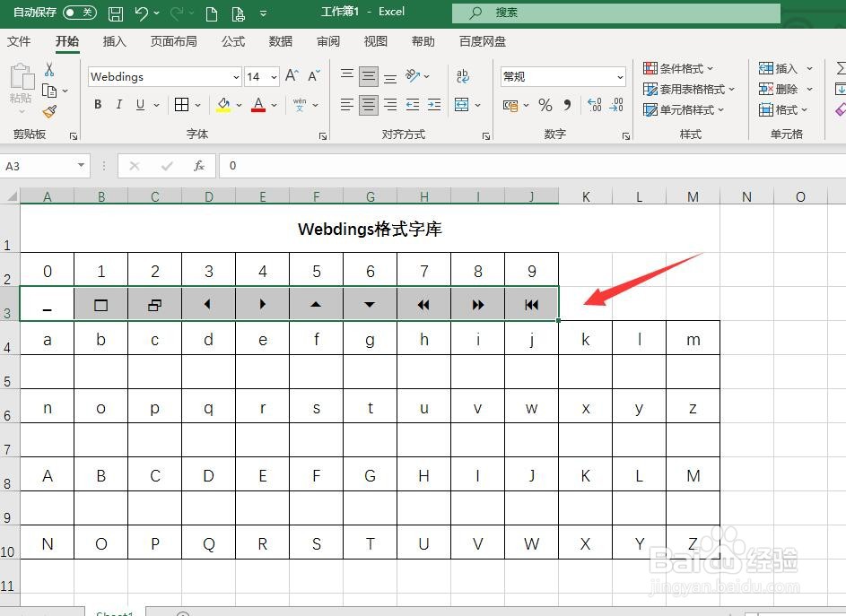
Task: Click the Decrease Decimal icon
Action: click(x=616, y=105)
